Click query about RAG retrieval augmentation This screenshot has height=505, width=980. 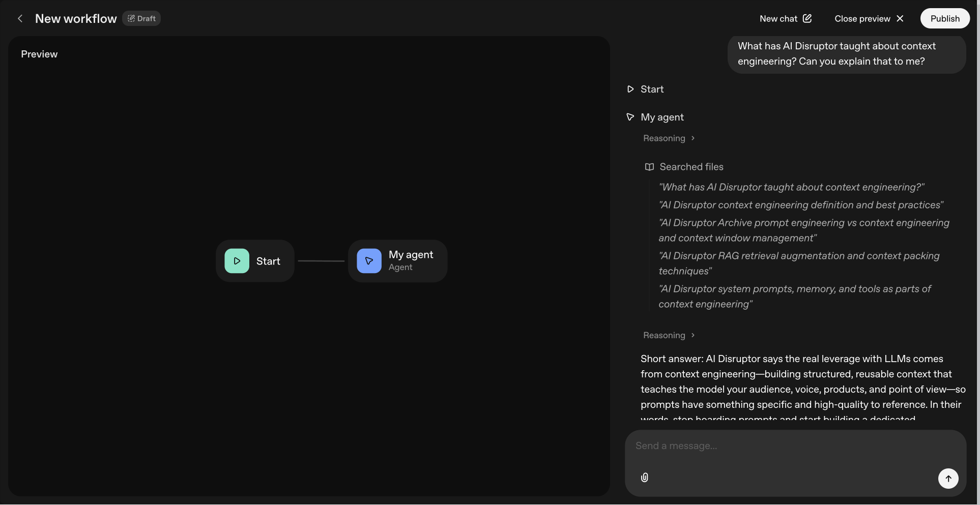(x=799, y=263)
